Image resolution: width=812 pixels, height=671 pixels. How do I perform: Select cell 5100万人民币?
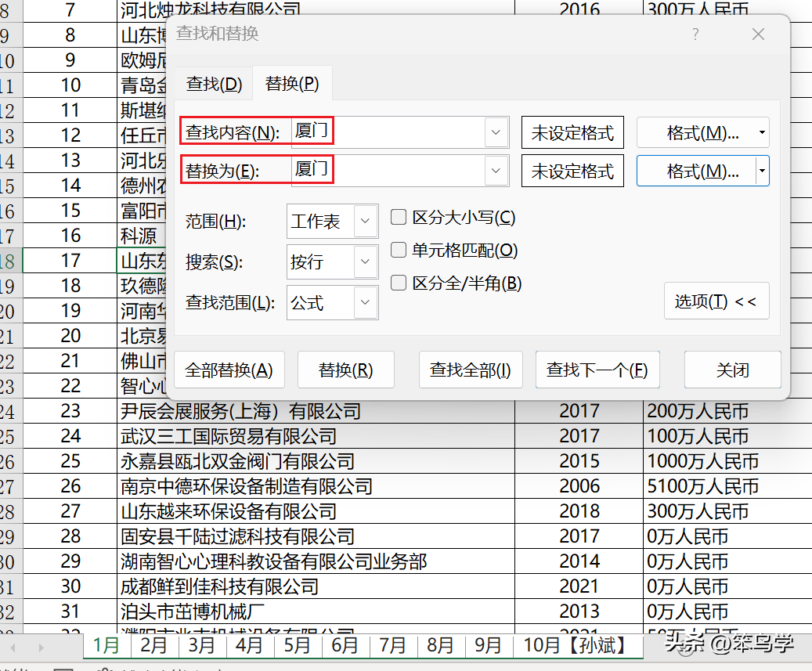tap(727, 486)
